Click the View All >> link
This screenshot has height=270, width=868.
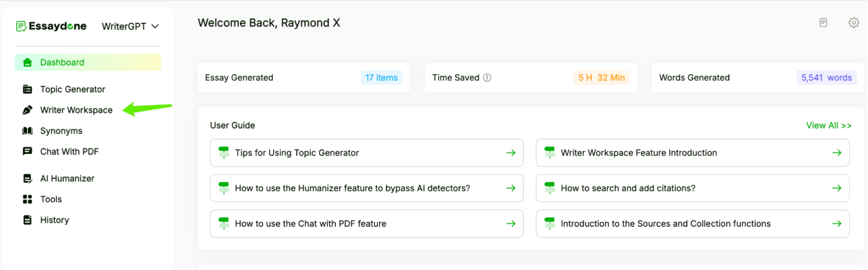[829, 126]
